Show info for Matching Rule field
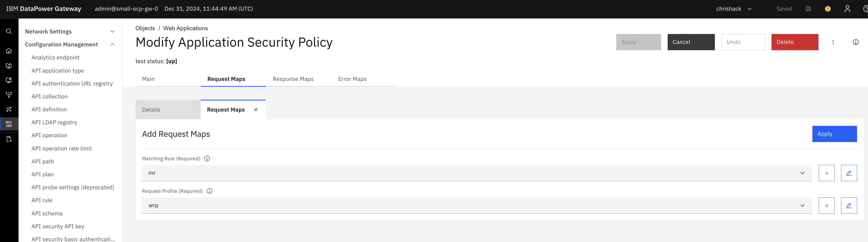 [x=207, y=159]
